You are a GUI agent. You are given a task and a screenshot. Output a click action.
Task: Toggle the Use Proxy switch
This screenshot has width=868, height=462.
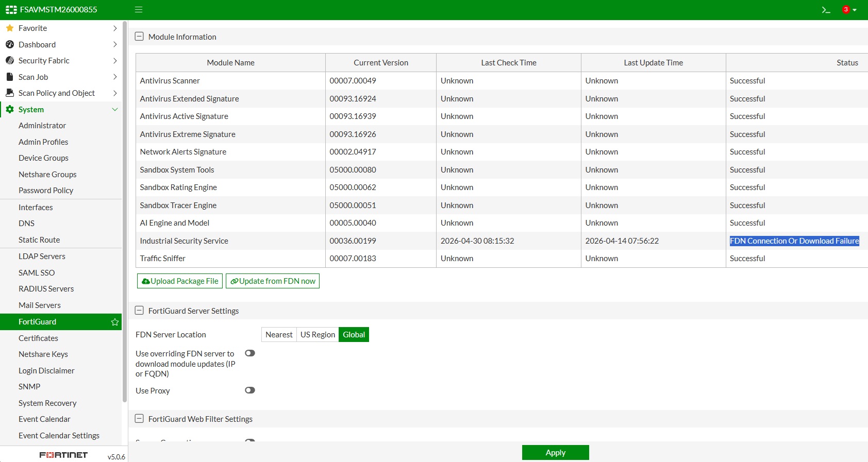coord(250,390)
